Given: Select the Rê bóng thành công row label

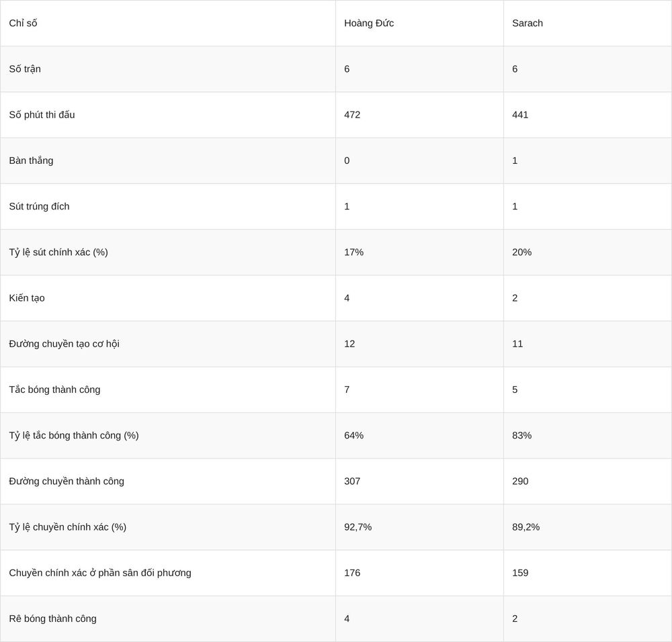Looking at the screenshot, I should (52, 619).
